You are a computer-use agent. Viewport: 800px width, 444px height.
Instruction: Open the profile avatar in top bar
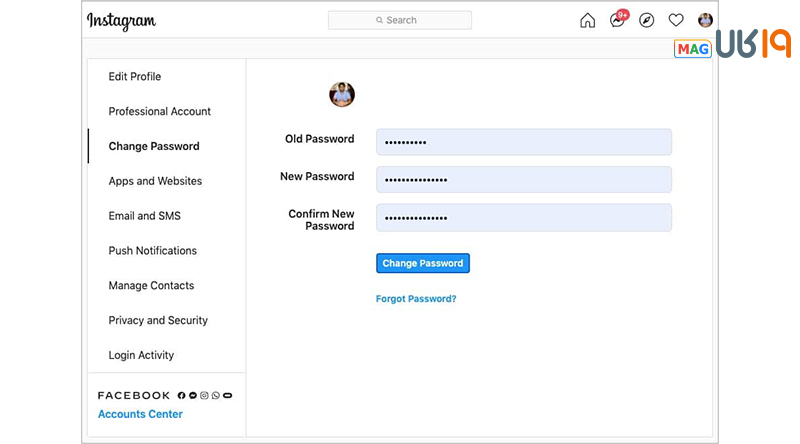705,20
